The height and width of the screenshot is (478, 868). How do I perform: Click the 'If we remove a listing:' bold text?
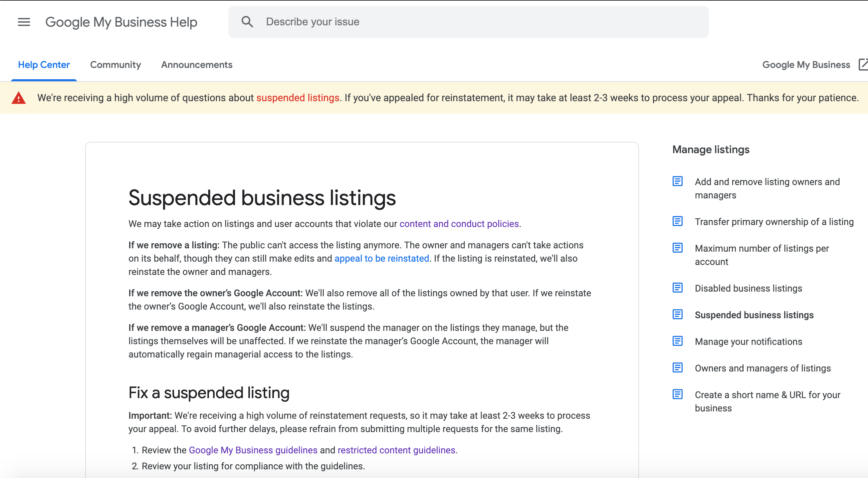click(174, 245)
